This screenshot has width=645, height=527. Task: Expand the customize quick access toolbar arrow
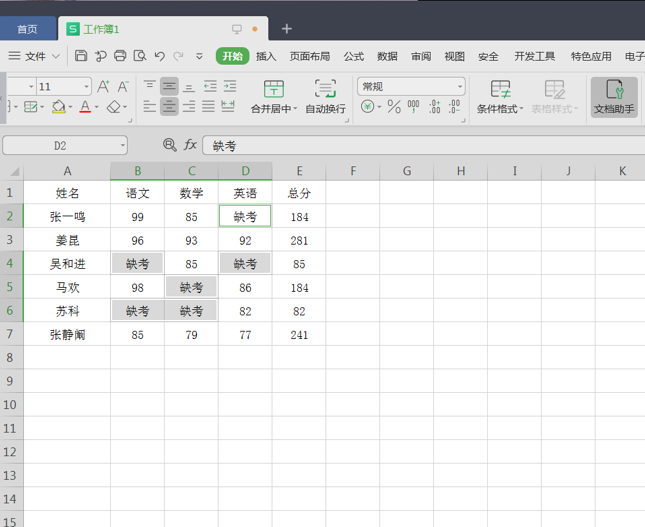point(199,56)
